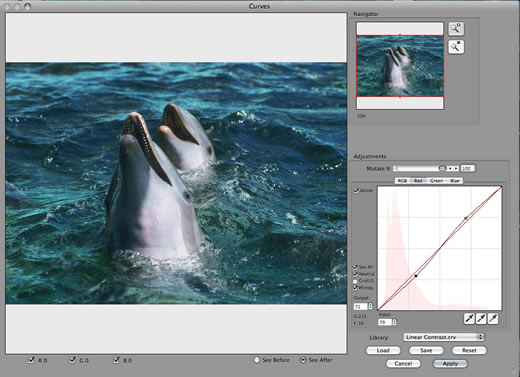Click the Input value stepper
The width and height of the screenshot is (520, 377).
(395, 322)
